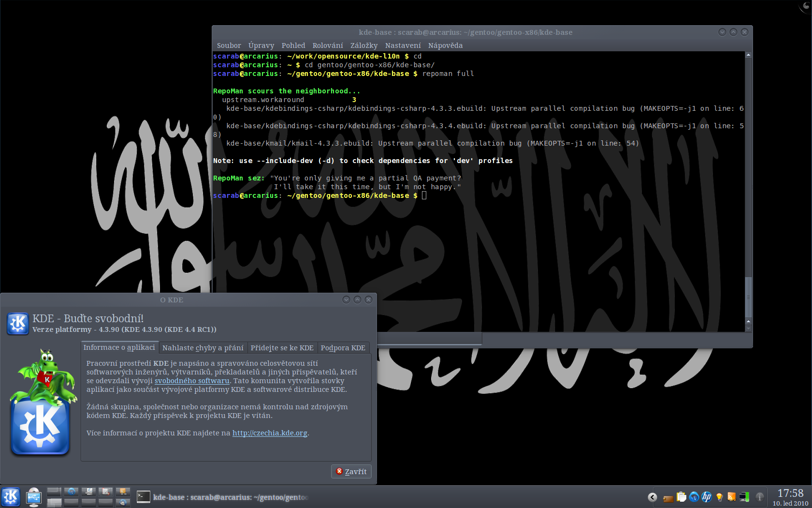Click the network monitor computers tray icon
812x508 pixels.
pyautogui.click(x=744, y=497)
